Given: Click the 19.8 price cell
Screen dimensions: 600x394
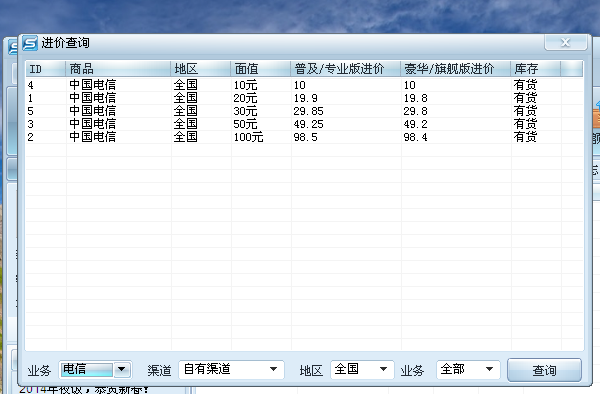Looking at the screenshot, I should (x=415, y=98).
